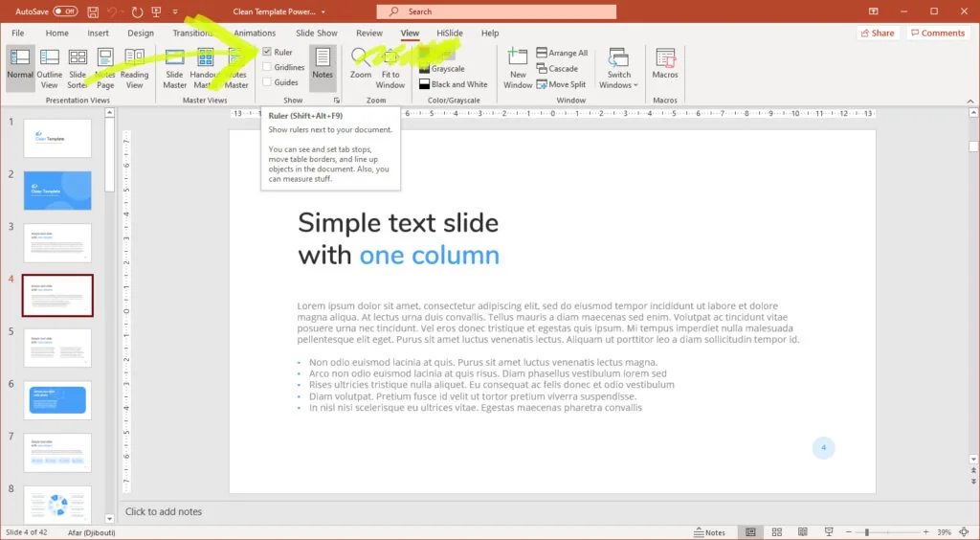Switch to Black and White mode
The image size is (980, 540).
453,83
